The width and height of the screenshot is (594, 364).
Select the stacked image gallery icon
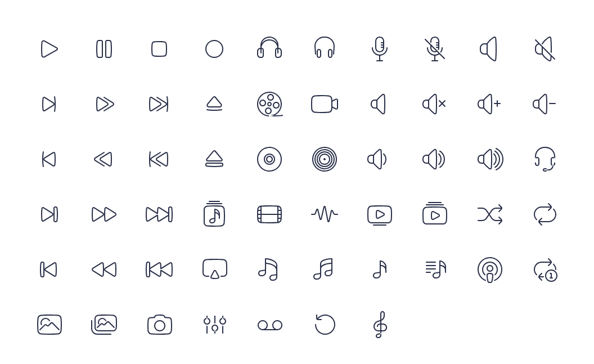pyautogui.click(x=104, y=325)
